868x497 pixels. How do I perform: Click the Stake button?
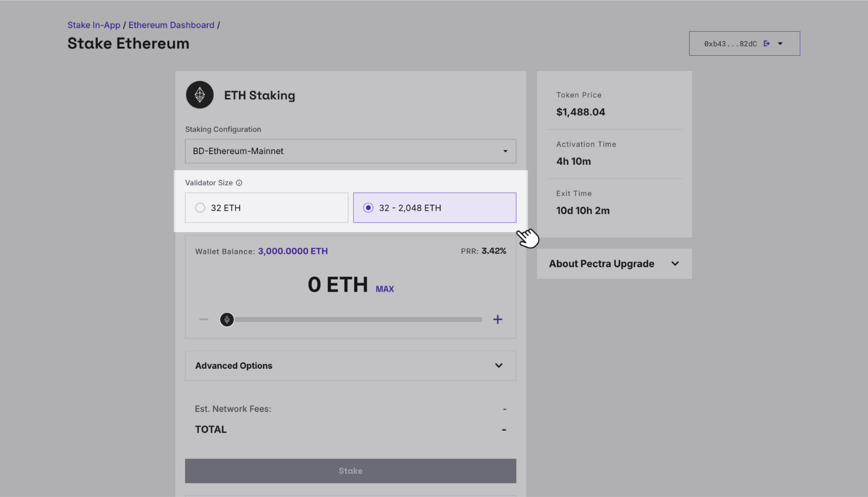click(350, 471)
